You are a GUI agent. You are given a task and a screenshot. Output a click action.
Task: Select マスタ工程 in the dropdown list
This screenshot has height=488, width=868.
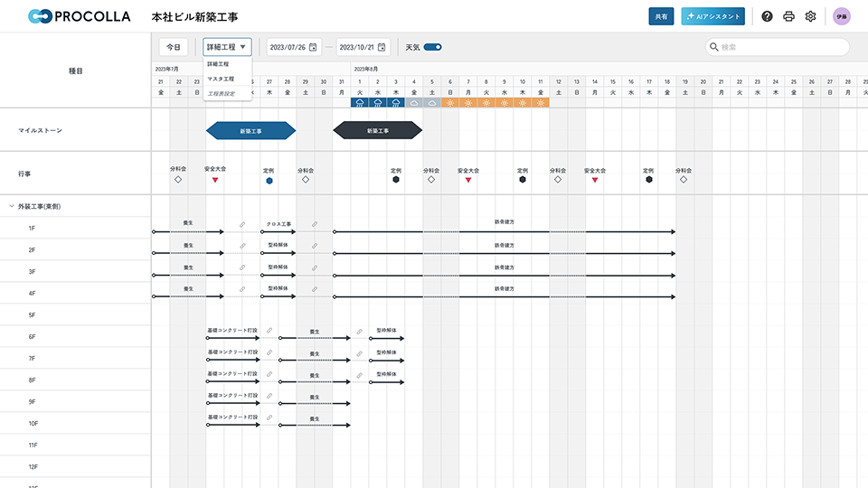coord(221,79)
